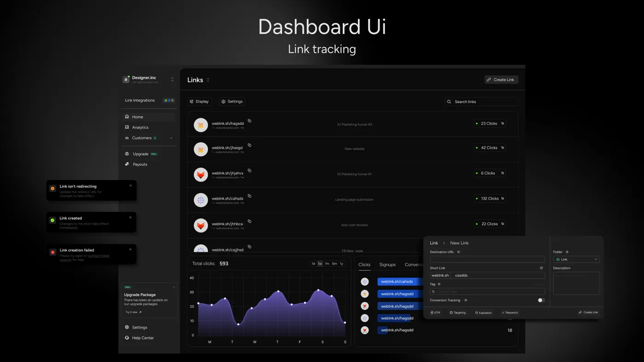Viewport: 644px width, 362px height.
Task: Click the sidebar Settings gear icon
Action: pos(127,328)
